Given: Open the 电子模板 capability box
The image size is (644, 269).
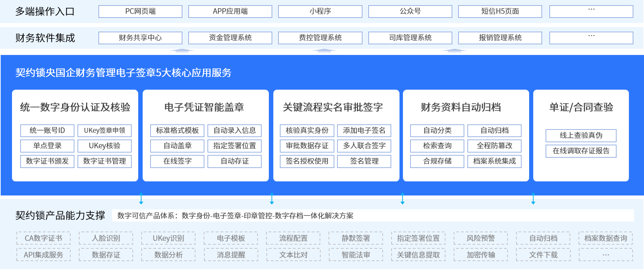Looking at the screenshot, I should point(231,238).
